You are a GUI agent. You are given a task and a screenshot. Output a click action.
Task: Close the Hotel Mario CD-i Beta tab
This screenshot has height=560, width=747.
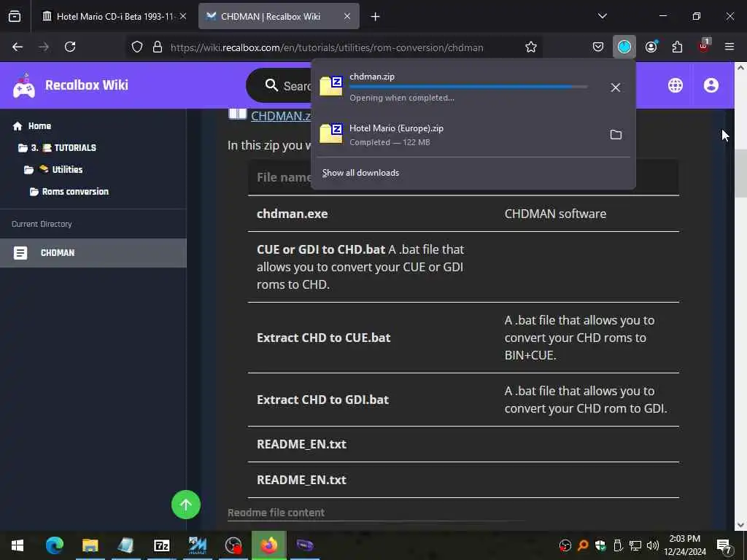coord(183,16)
